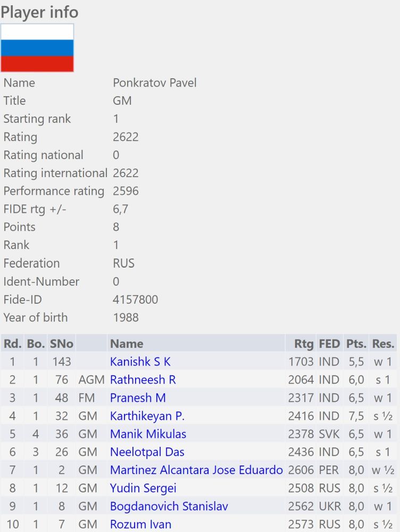The image size is (400, 532).
Task: Click the Player info heading
Action: [x=39, y=12]
